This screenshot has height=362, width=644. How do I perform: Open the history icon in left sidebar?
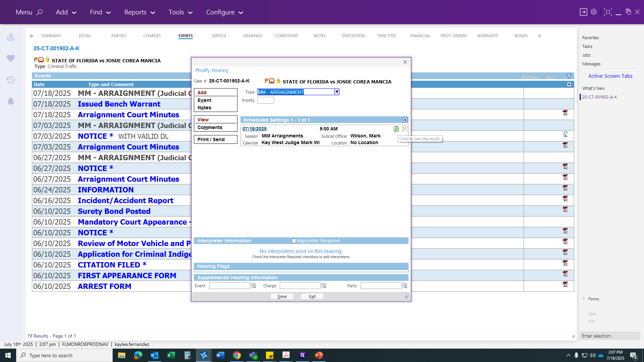[11, 80]
